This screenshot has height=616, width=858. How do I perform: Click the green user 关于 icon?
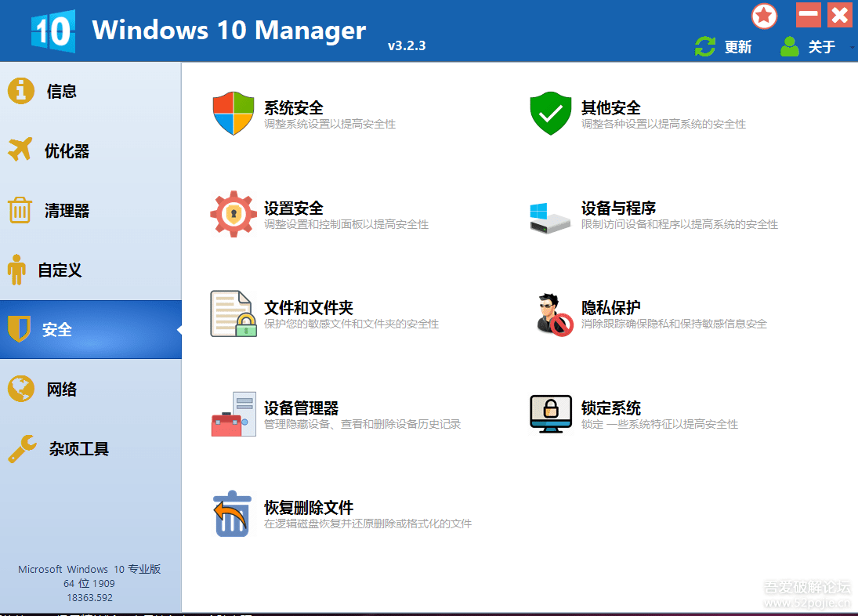789,46
